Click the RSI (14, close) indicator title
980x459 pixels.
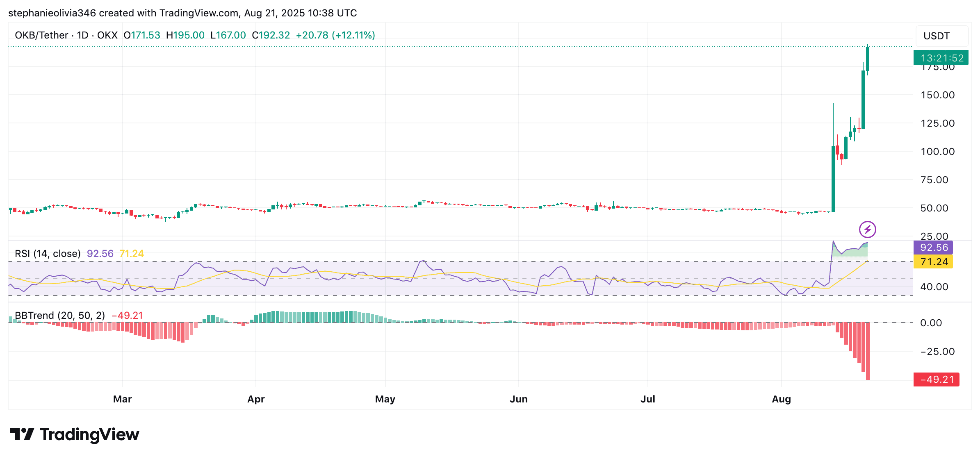point(48,254)
